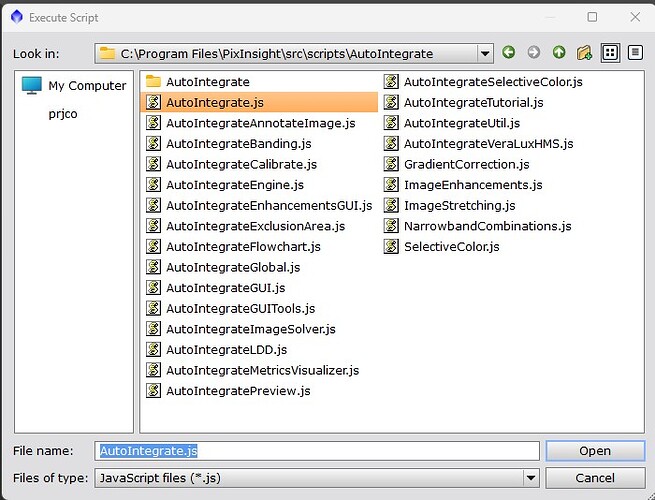
Task: Click the AutoIntegrate.js script icon
Action: pyautogui.click(x=153, y=102)
